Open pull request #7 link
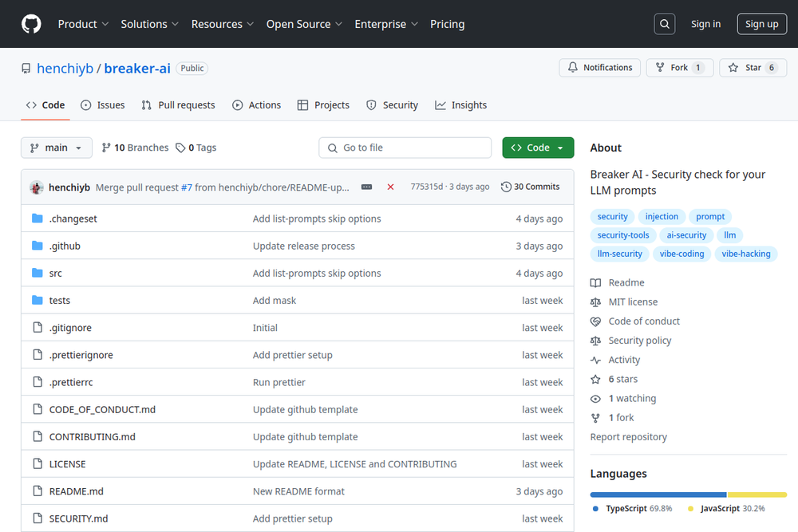 186,187
